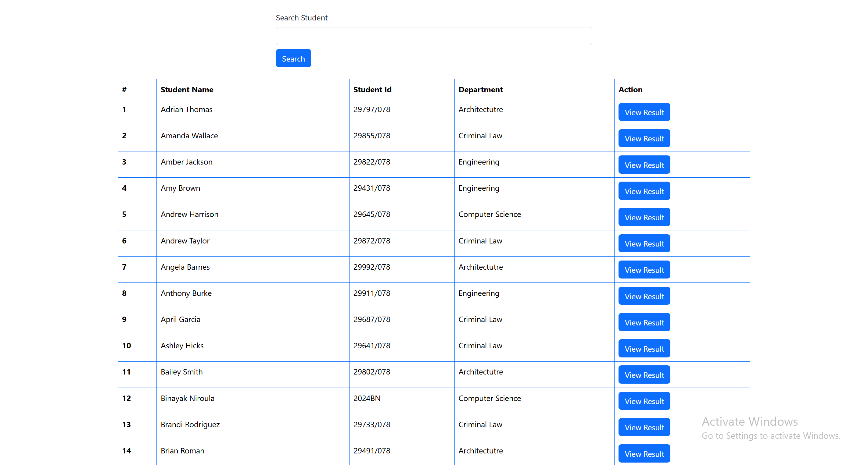View result for April Garcia
This screenshot has height=465, width=868.
click(x=644, y=322)
